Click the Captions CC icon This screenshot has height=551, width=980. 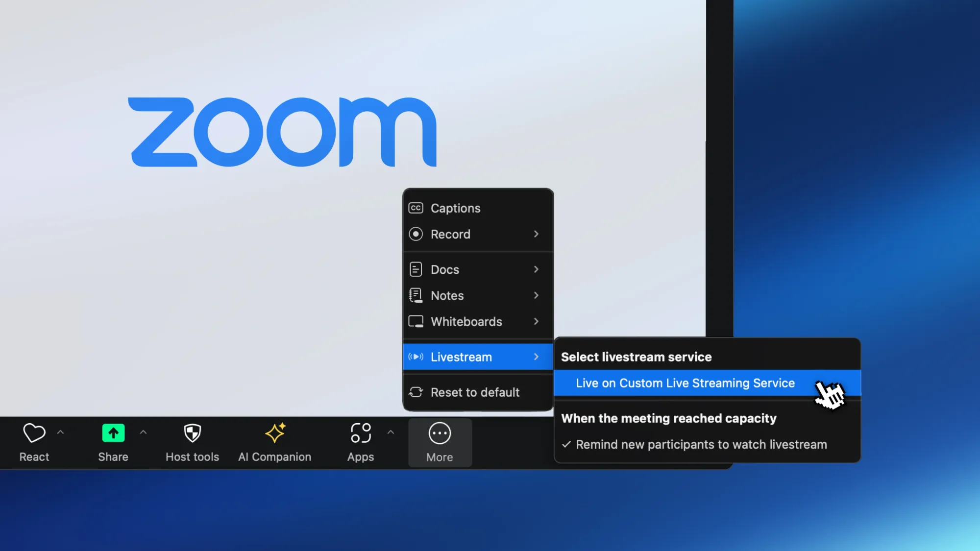[416, 208]
